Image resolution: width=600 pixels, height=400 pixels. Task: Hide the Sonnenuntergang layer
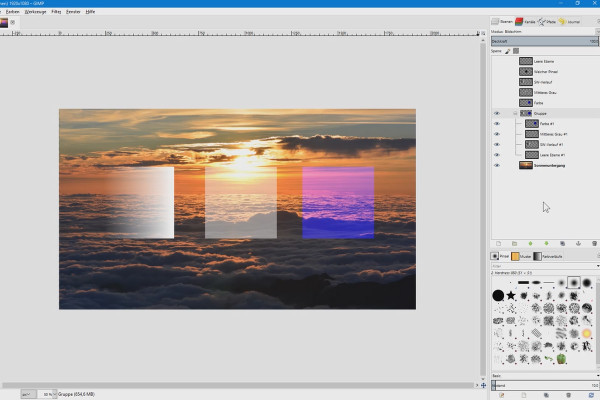(497, 165)
